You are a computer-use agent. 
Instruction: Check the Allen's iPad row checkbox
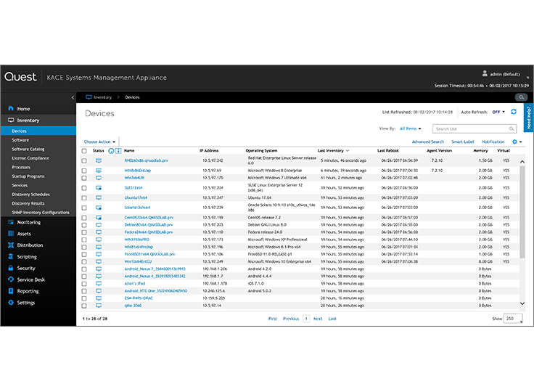tap(84, 284)
